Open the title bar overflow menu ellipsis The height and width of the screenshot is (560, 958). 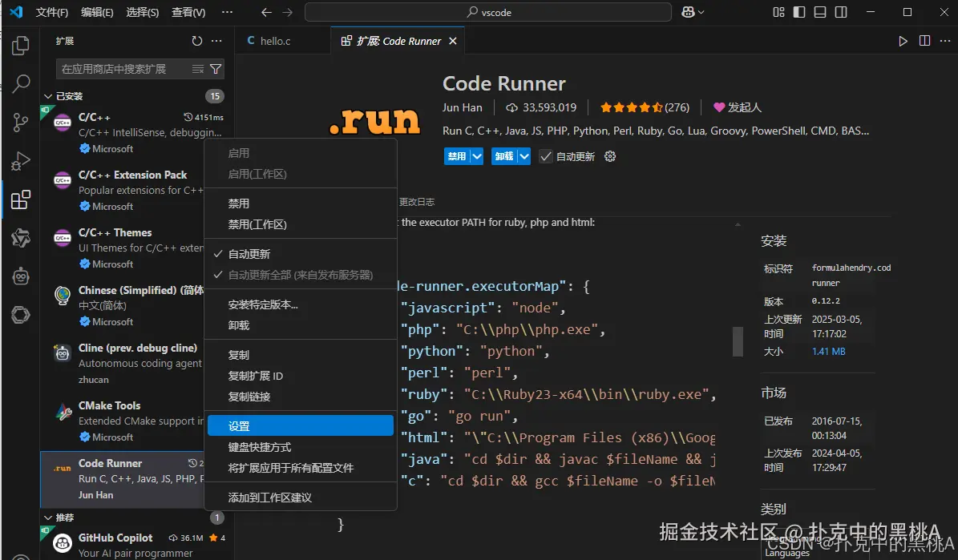click(228, 12)
